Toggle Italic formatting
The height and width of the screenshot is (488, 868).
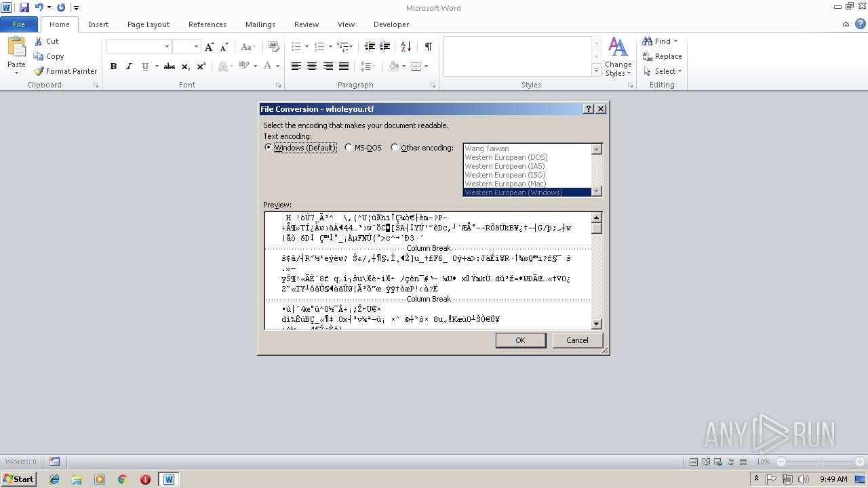[x=129, y=66]
